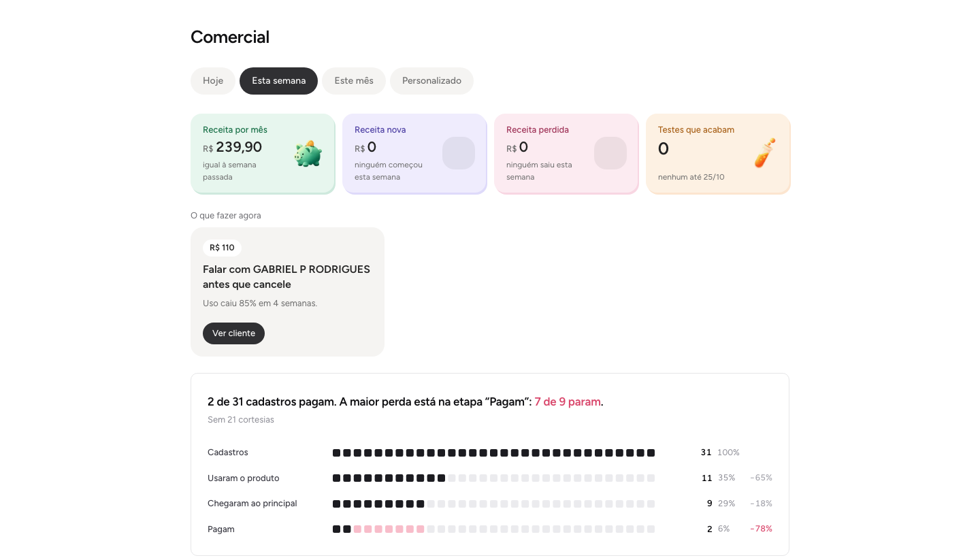Click the Cadastros funnel progress bar
The width and height of the screenshot is (980, 558).
tap(493, 453)
